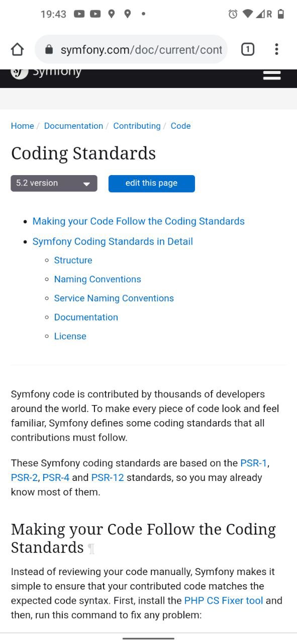Tap the alarm icon in the status bar
Image resolution: width=297 pixels, height=644 pixels.
[233, 14]
